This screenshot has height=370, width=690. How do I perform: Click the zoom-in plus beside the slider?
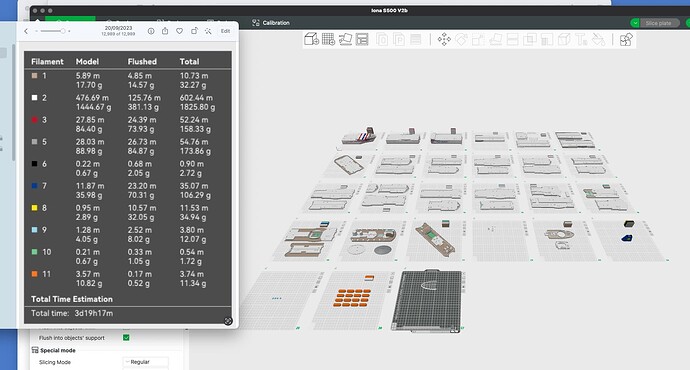click(69, 31)
